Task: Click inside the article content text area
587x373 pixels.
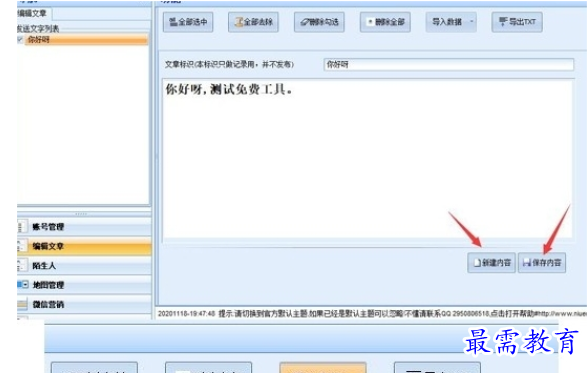Action: click(368, 158)
